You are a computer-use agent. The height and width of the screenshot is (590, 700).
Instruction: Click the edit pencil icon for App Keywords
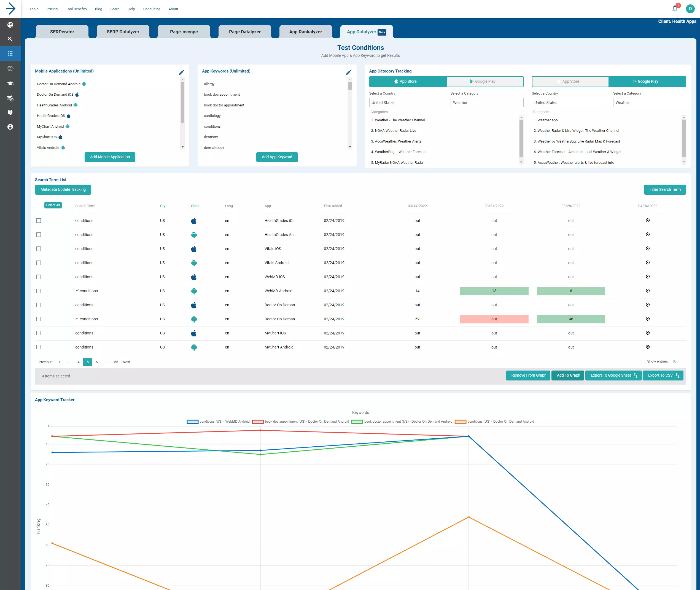[349, 71]
